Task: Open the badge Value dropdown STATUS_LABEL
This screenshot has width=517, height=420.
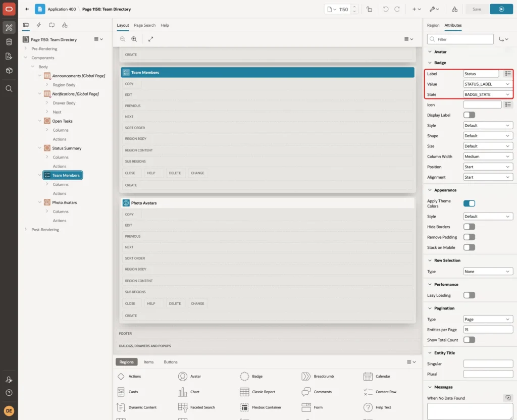Action: tap(488, 84)
